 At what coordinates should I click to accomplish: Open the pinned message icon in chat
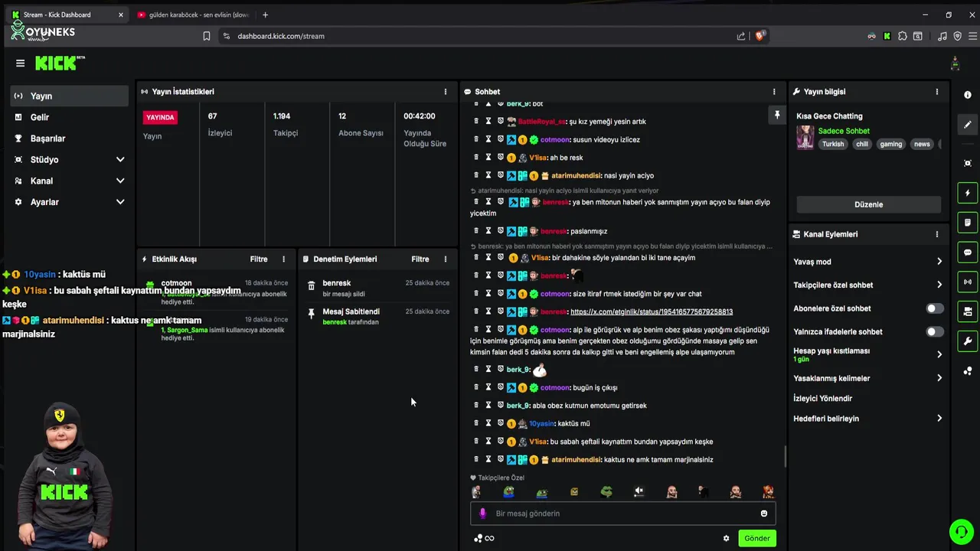pos(776,115)
